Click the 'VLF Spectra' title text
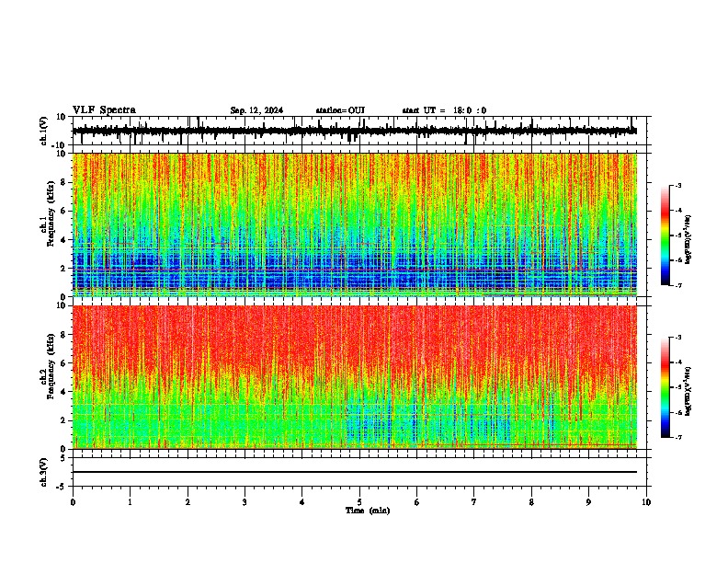 (x=104, y=110)
